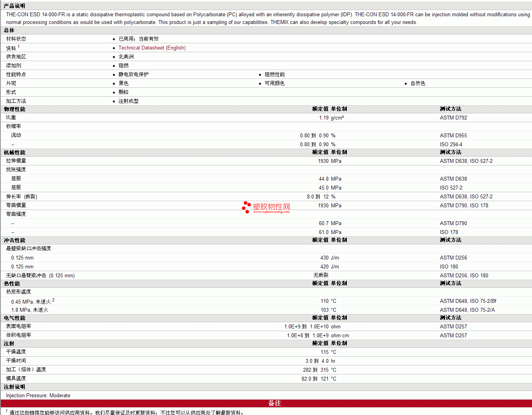This screenshot has height=415, width=532.
Task: Click the 北美洲 region value
Action: tap(126, 57)
